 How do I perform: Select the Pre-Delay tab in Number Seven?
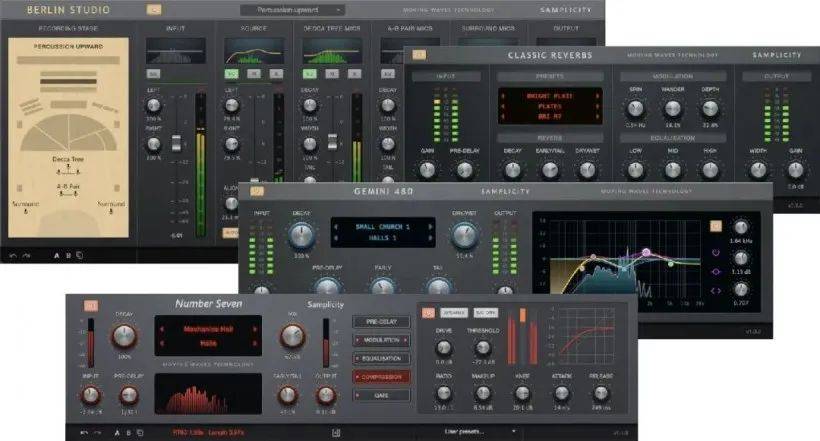coord(379,322)
